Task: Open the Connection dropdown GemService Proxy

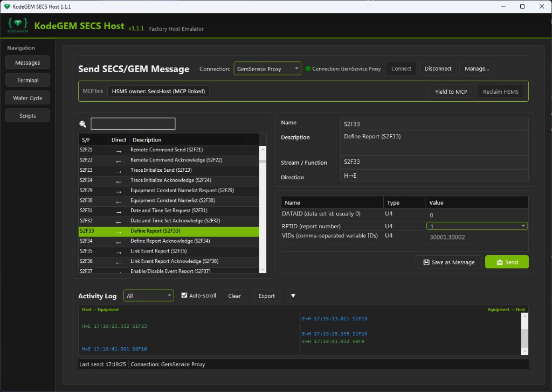Action: pyautogui.click(x=267, y=68)
